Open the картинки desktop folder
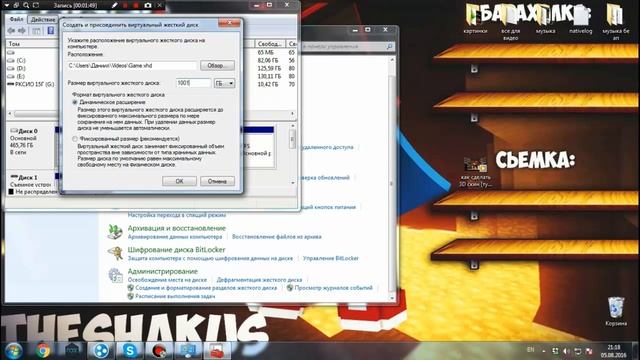Image resolution: width=640 pixels, height=360 pixels. (476, 19)
